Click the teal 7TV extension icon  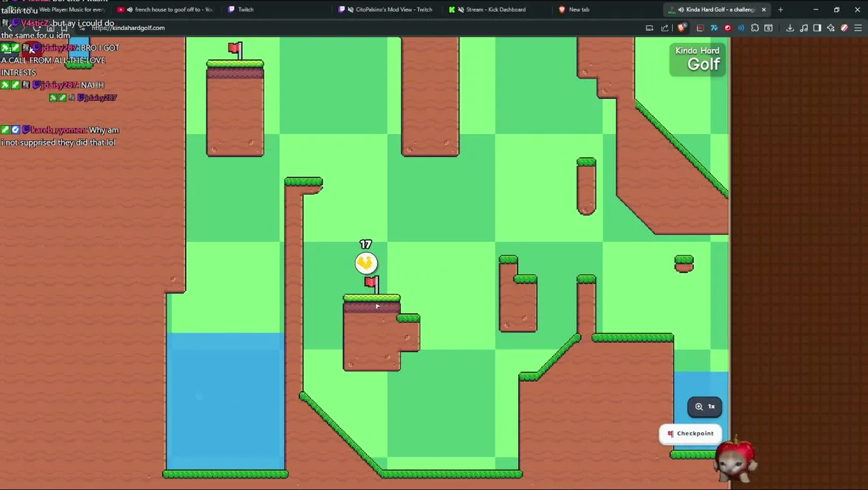[714, 28]
